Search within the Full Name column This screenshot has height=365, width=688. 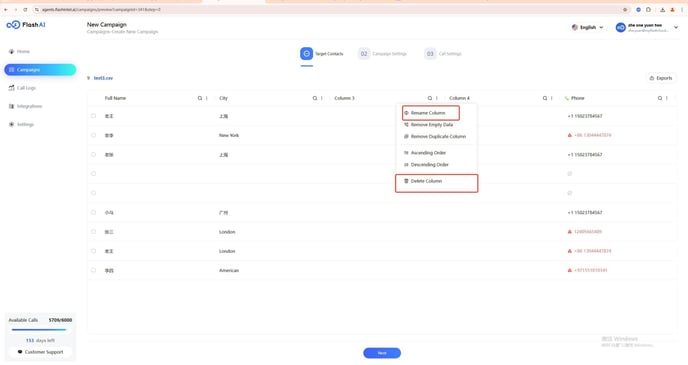pyautogui.click(x=200, y=98)
